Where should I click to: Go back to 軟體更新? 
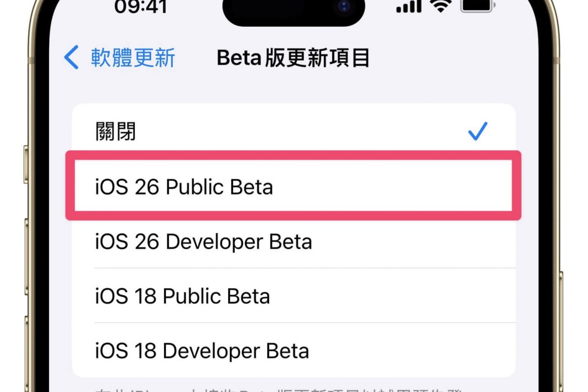pyautogui.click(x=132, y=58)
